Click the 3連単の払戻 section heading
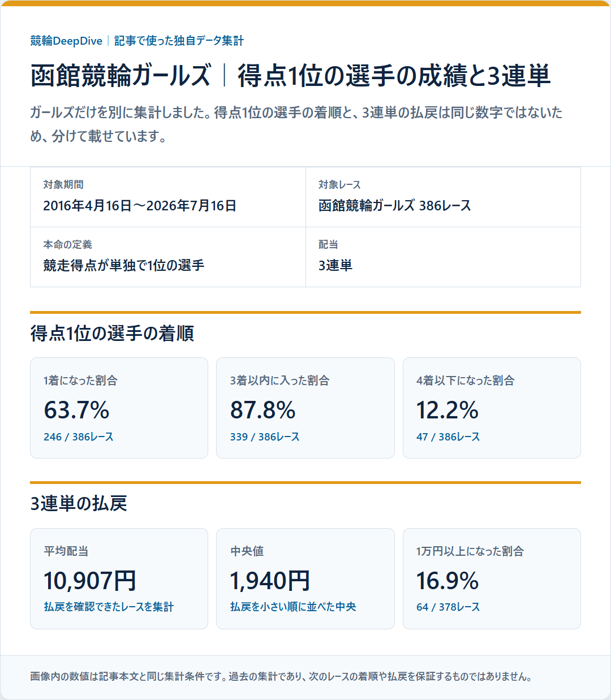This screenshot has height=700, width=611. point(79,504)
